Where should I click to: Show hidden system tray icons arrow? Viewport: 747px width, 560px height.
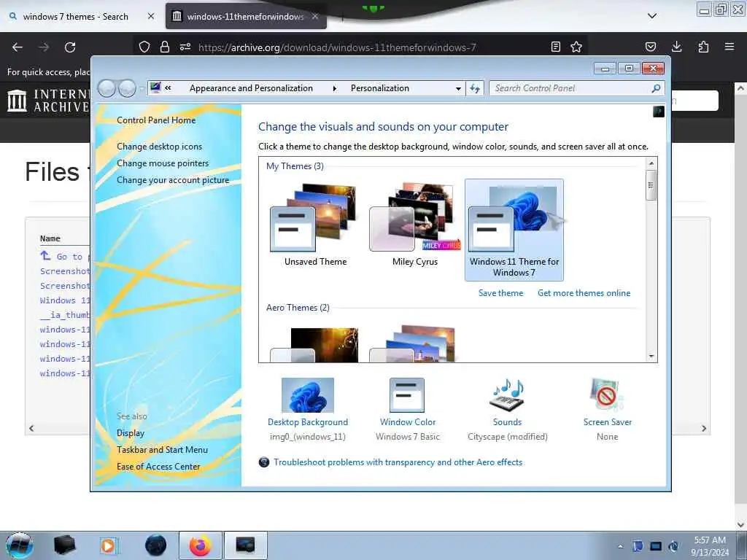620,546
